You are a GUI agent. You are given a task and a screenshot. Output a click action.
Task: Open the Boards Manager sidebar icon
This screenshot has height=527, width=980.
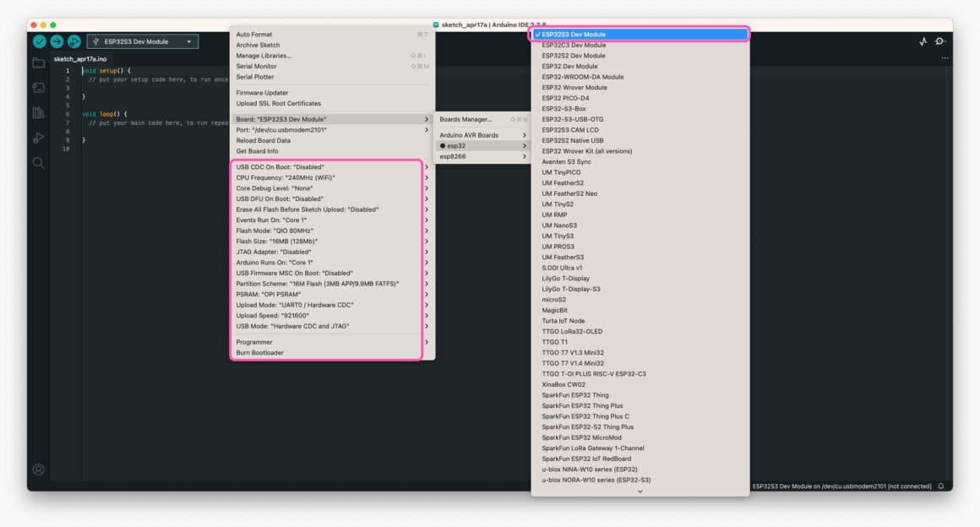[38, 87]
